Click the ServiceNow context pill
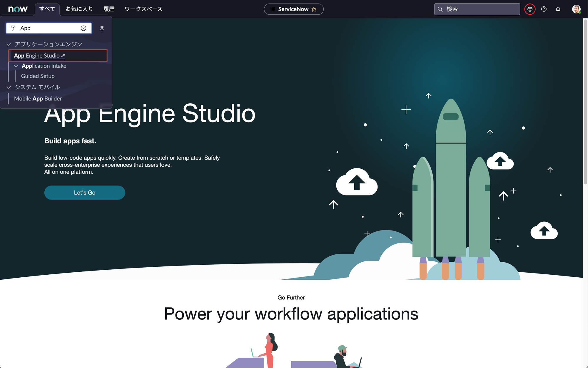The width and height of the screenshot is (588, 368). pyautogui.click(x=293, y=9)
